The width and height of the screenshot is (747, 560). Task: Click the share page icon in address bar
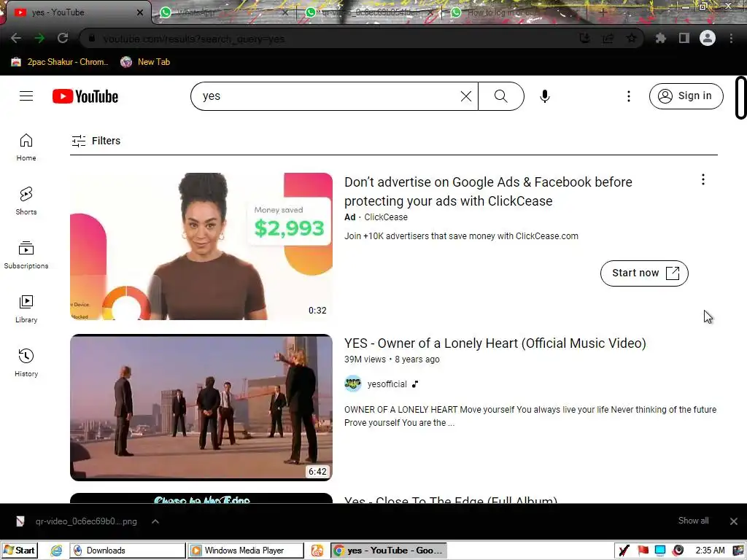pos(608,38)
